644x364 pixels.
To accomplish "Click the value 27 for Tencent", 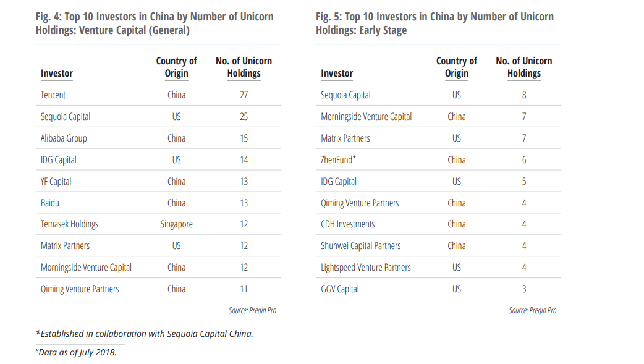I will 244,95.
